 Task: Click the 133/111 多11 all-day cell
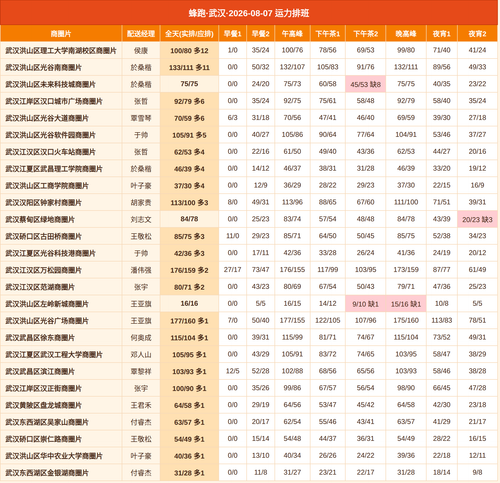coord(189,67)
